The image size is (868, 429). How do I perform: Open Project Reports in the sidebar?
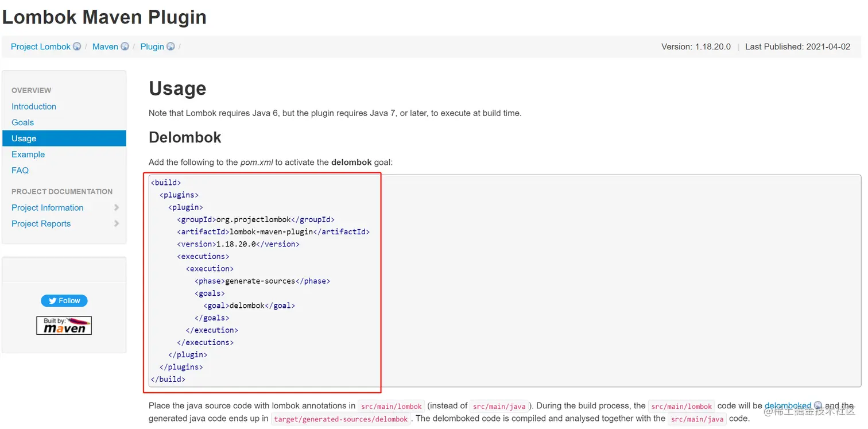point(41,224)
